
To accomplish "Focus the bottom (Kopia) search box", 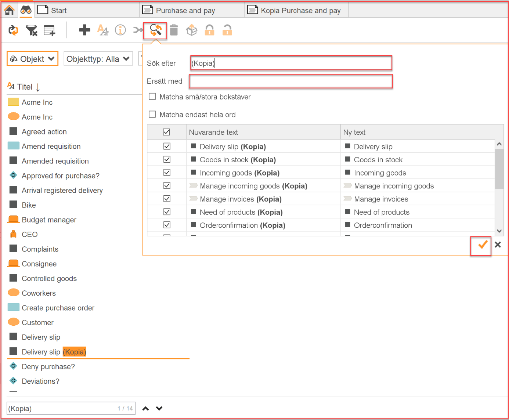I will tap(71, 408).
